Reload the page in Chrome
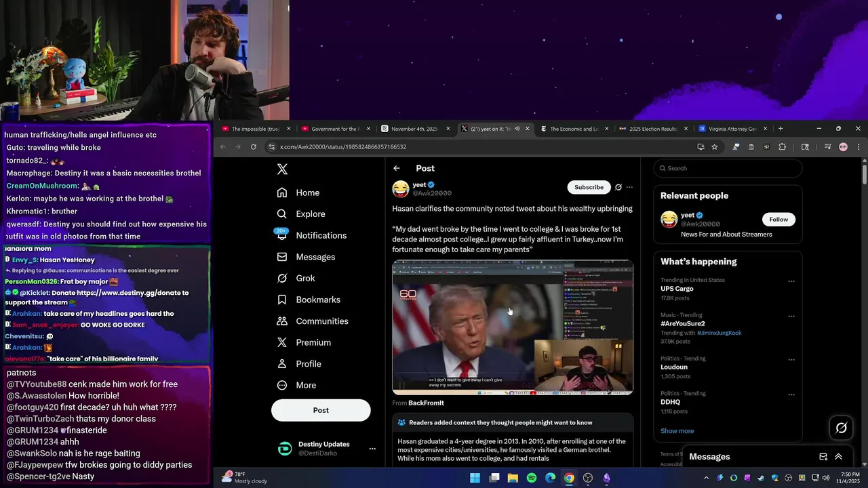868x488 pixels. 254,146
